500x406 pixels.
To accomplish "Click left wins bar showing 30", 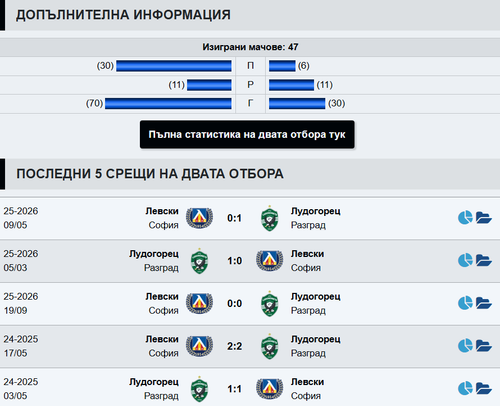I will [x=174, y=66].
